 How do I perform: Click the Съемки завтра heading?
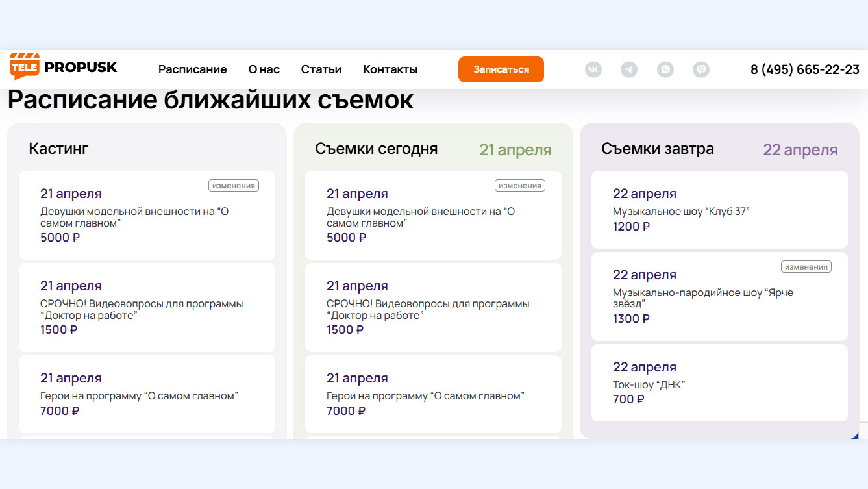click(x=658, y=149)
